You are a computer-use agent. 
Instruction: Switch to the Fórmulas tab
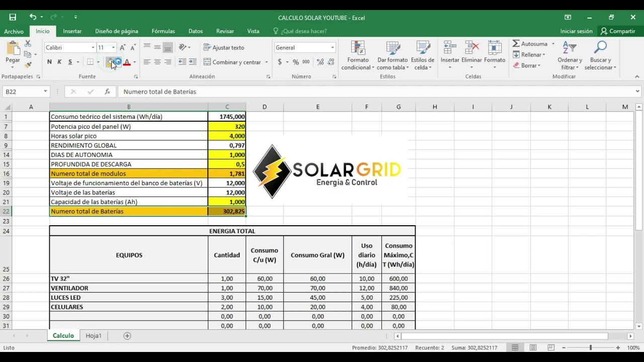[163, 31]
